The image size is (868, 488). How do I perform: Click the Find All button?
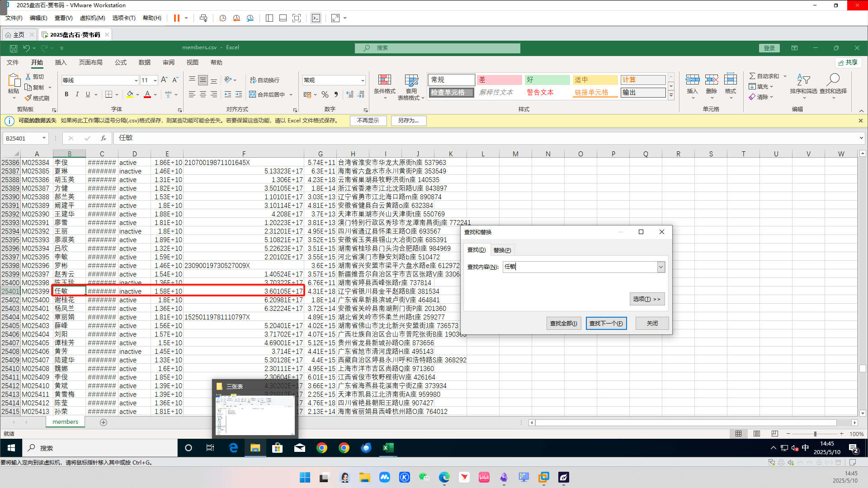(x=563, y=324)
